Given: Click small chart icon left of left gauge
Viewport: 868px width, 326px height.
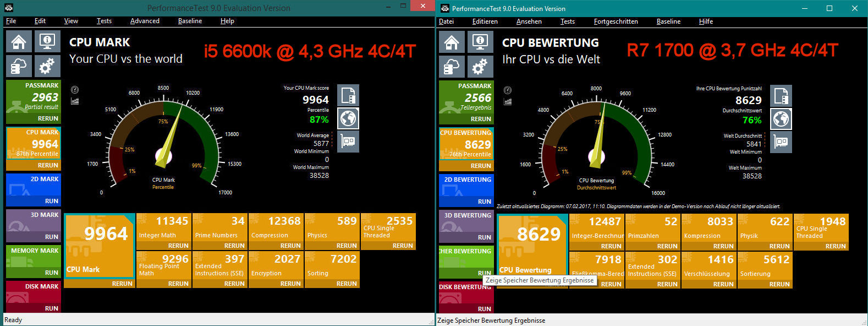Looking at the screenshot, I should click(75, 101).
